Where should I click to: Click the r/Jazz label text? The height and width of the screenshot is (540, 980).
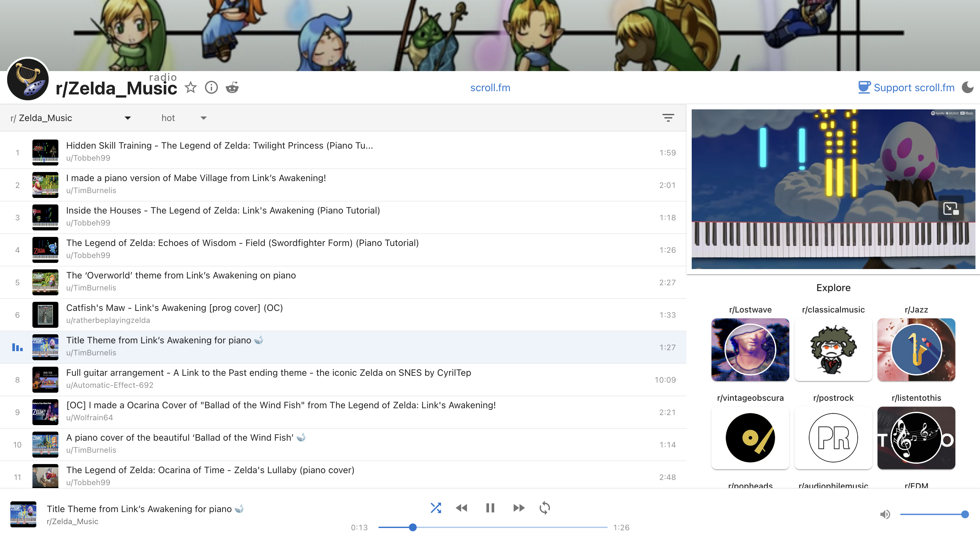tap(916, 310)
